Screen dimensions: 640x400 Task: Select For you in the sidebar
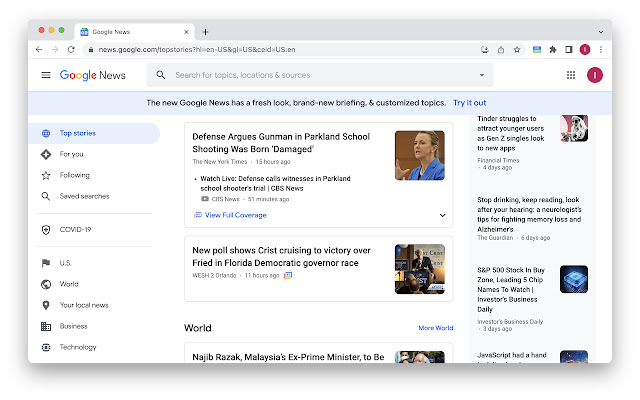(x=72, y=154)
